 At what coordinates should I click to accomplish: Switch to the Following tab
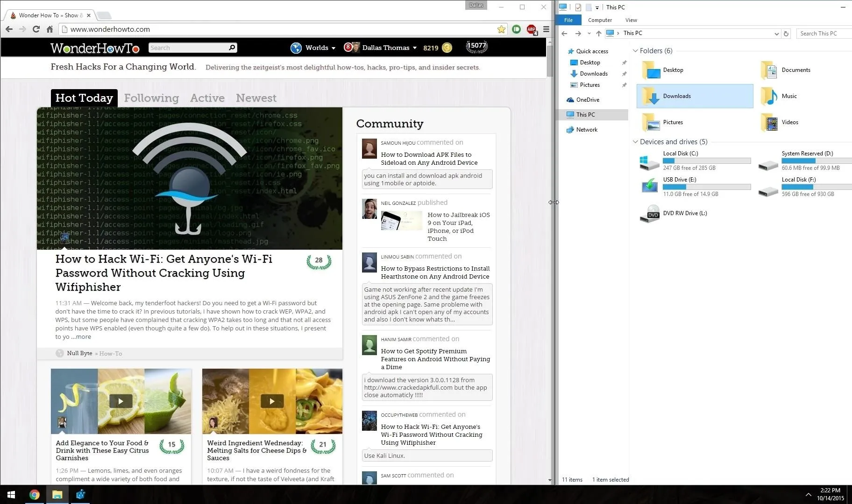[151, 98]
